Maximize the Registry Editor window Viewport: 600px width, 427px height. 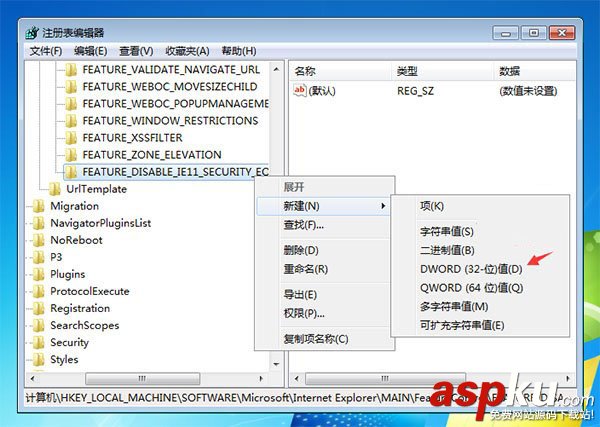coord(533,33)
